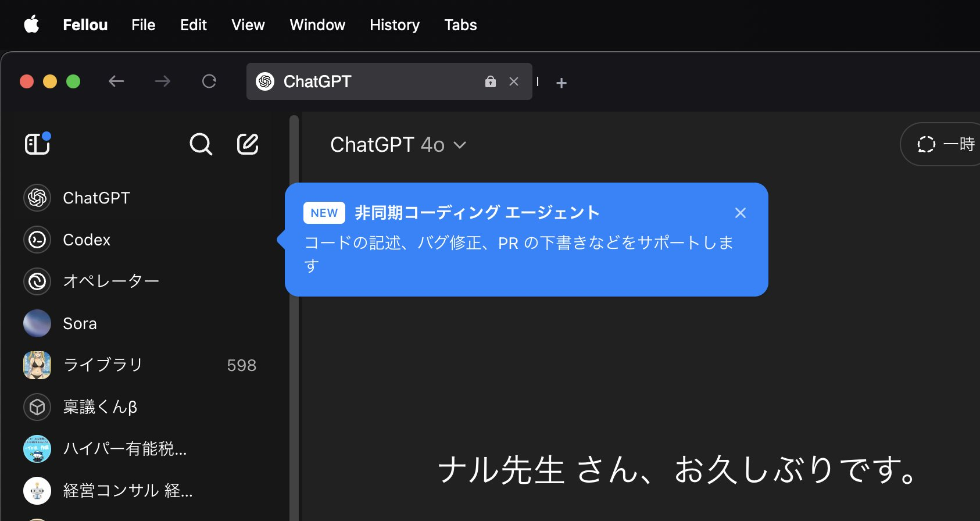Image resolution: width=980 pixels, height=521 pixels.
Task: Click the 経営コンサル robot avatar
Action: [37, 491]
